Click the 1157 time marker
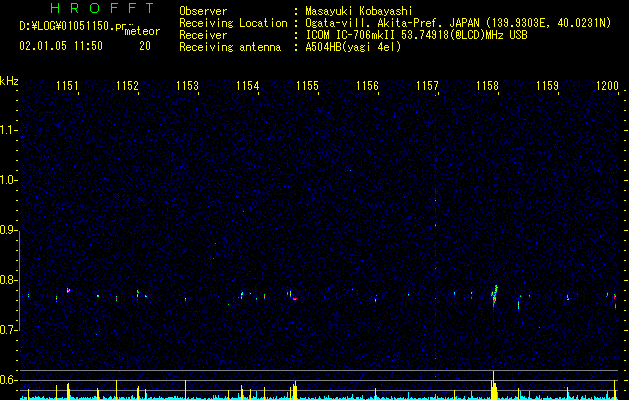This screenshot has width=629, height=400. [x=427, y=86]
